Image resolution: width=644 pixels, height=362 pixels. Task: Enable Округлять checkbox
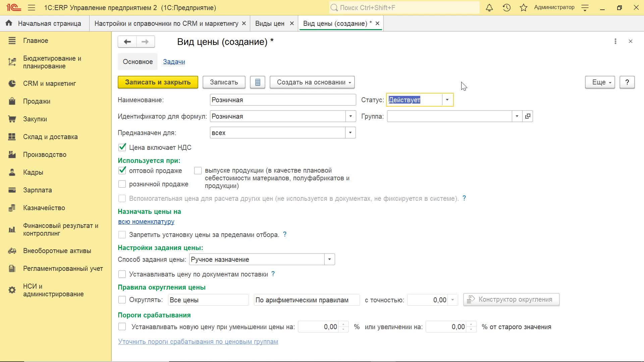click(122, 300)
